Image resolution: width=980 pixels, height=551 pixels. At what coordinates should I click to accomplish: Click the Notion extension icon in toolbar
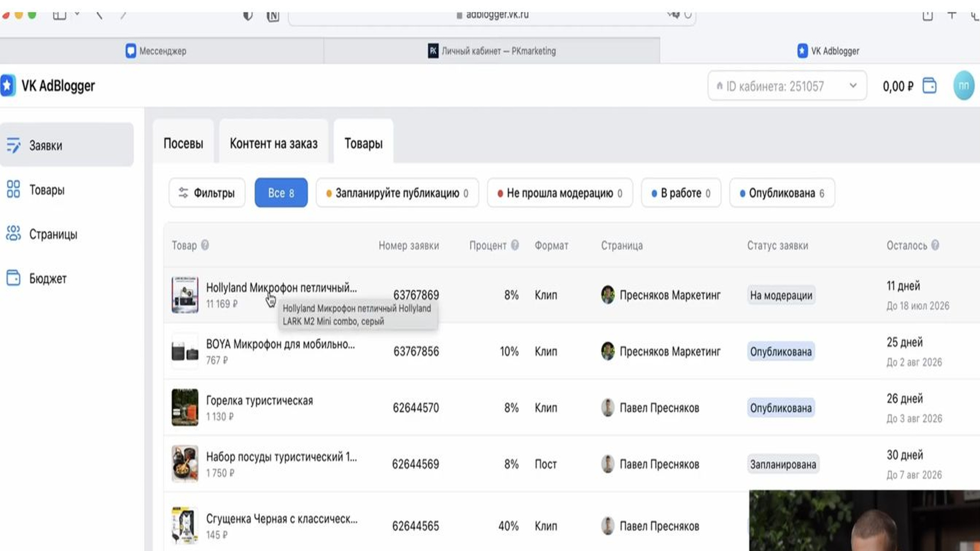273,16
